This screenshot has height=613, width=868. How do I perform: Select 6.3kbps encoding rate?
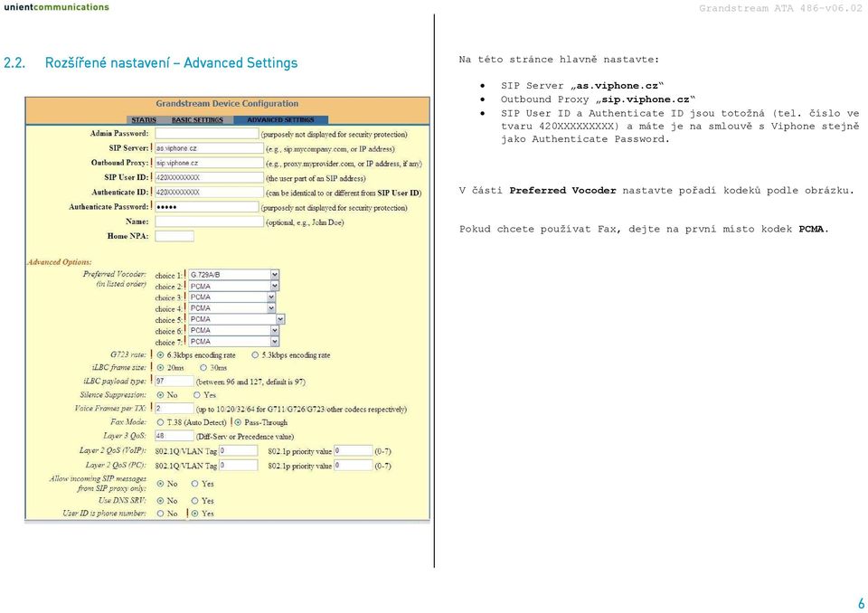point(161,355)
